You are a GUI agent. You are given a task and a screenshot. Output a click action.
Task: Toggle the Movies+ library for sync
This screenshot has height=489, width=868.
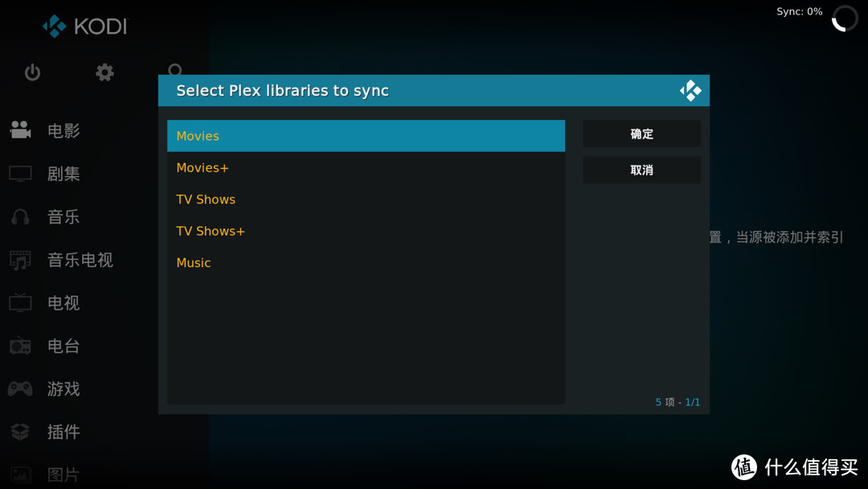click(366, 168)
